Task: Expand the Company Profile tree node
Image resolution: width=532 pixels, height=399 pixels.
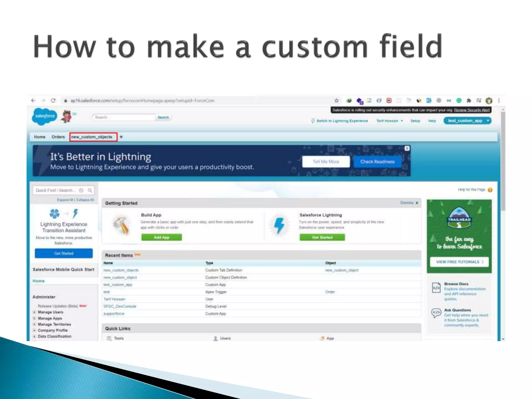Action: (x=34, y=330)
